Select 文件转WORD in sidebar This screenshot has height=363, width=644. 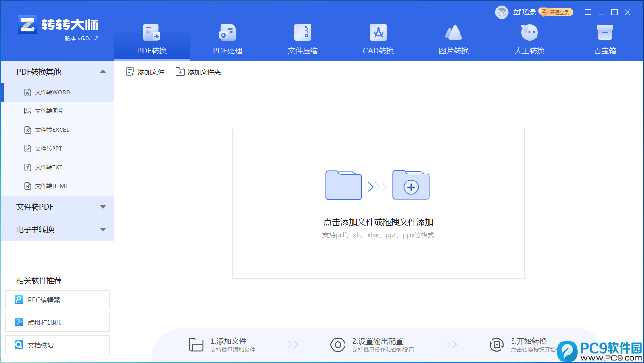(58, 92)
